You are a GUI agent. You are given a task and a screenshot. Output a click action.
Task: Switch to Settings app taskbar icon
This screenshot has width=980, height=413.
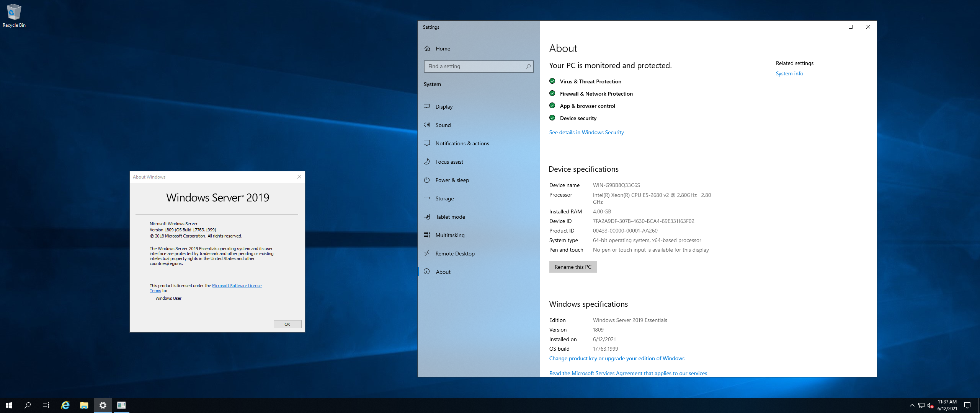(103, 405)
